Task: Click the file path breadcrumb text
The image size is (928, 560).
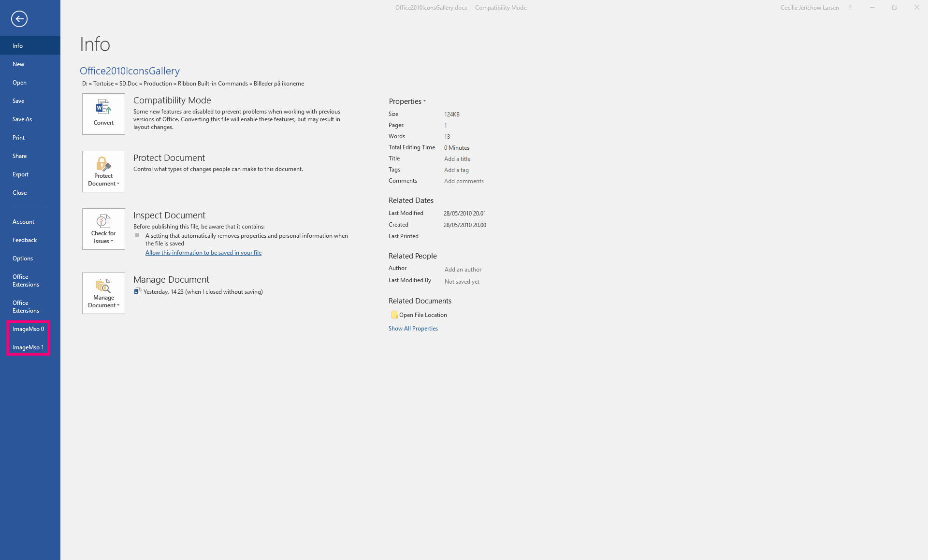Action: tap(193, 84)
